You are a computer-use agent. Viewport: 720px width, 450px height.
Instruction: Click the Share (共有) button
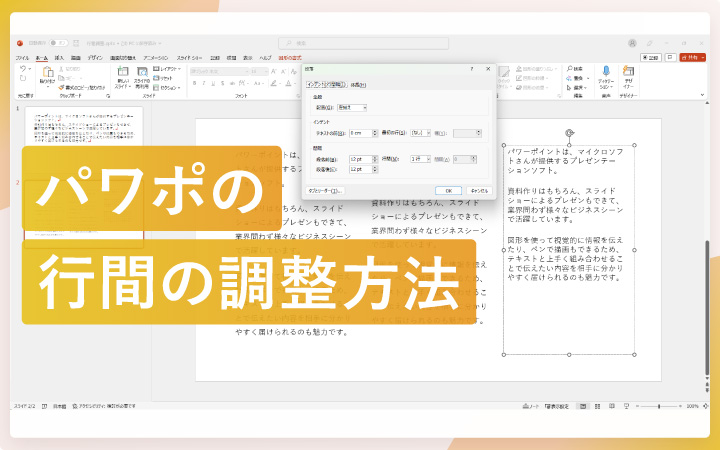coord(693,58)
